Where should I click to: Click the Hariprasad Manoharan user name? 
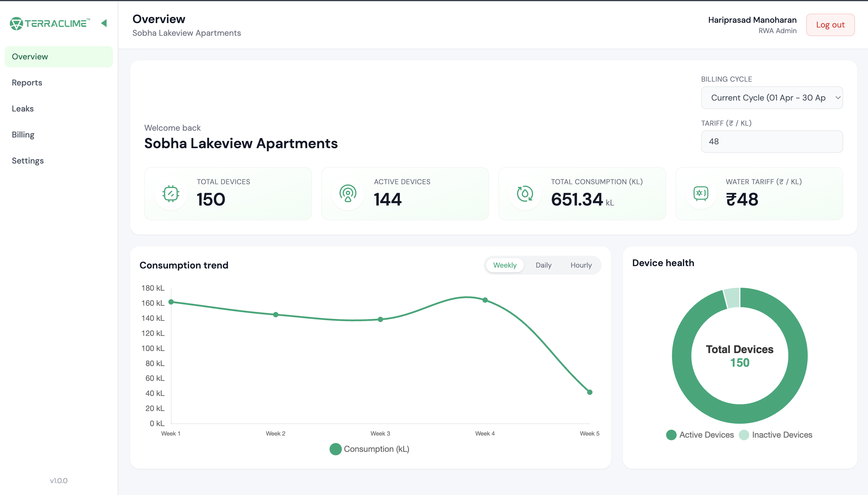(x=752, y=20)
